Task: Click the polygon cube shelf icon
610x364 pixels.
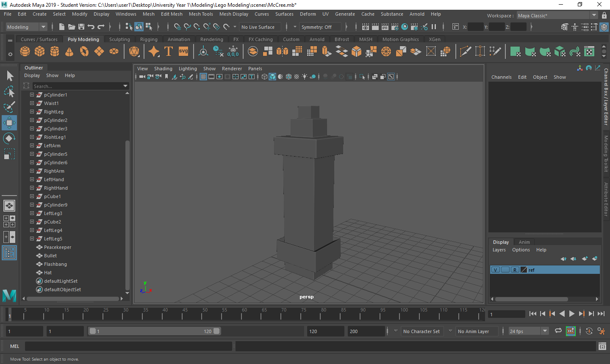Action: (40, 52)
